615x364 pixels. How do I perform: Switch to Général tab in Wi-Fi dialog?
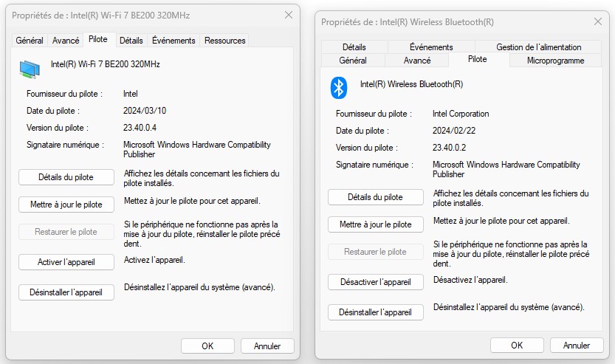pos(30,41)
